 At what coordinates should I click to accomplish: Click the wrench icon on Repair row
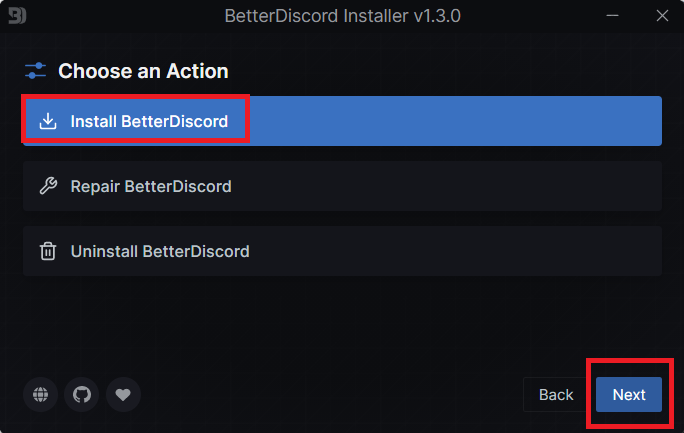point(47,187)
